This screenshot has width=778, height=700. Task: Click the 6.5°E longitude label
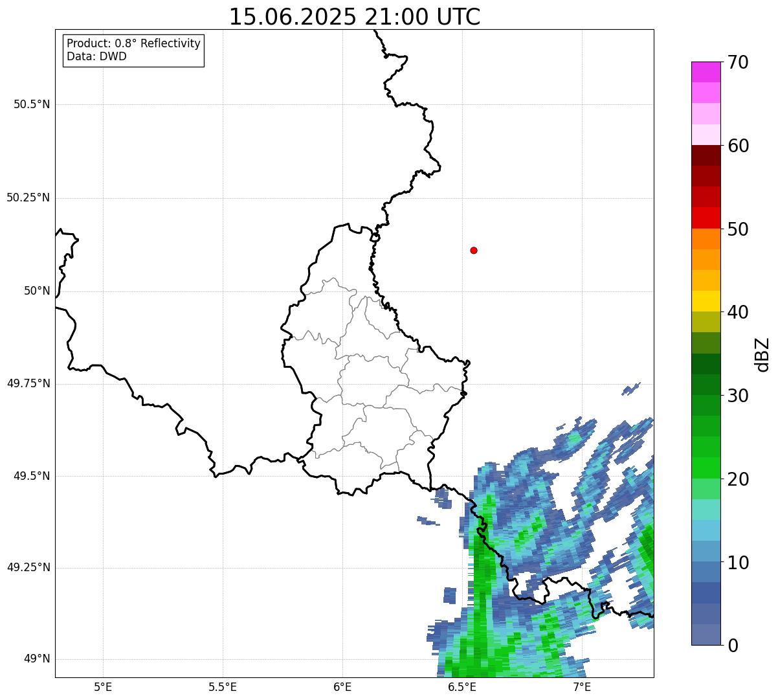coord(462,686)
